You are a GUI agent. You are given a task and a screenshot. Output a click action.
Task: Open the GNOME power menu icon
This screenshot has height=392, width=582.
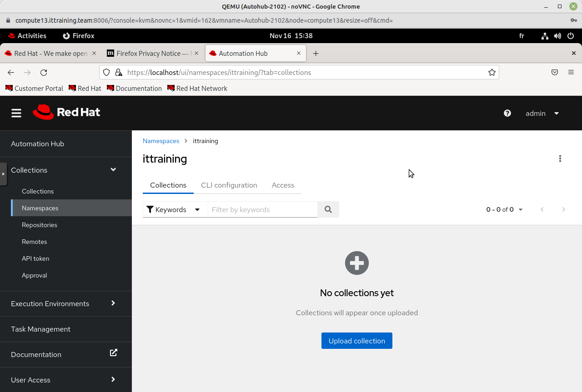tap(571, 36)
